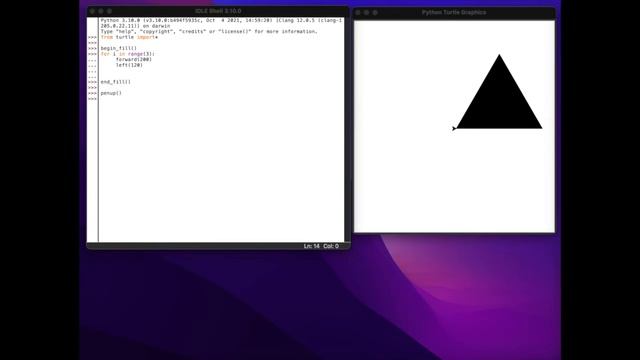Click the 'end_fill()' line in IDLE Shell
Image resolution: width=640 pixels, height=360 pixels.
[x=116, y=82]
